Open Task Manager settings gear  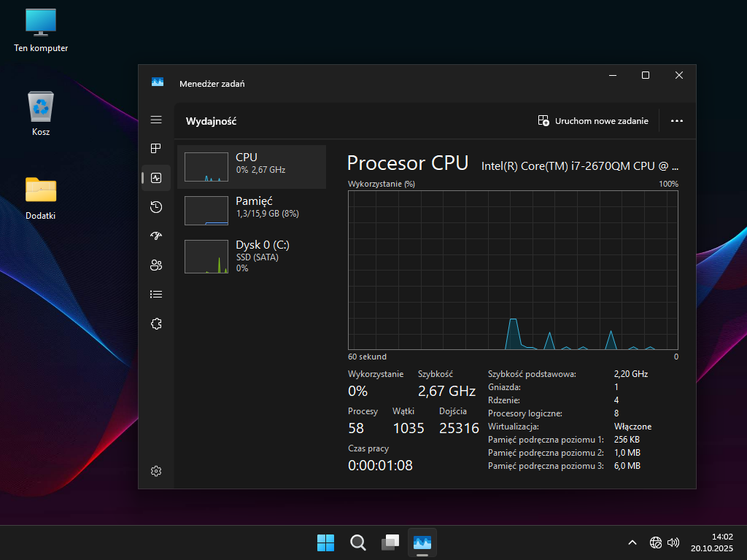click(156, 471)
